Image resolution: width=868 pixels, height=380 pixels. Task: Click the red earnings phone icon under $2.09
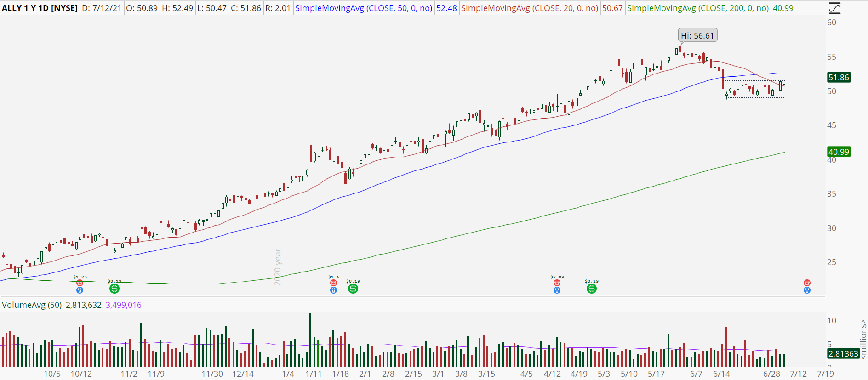[557, 283]
